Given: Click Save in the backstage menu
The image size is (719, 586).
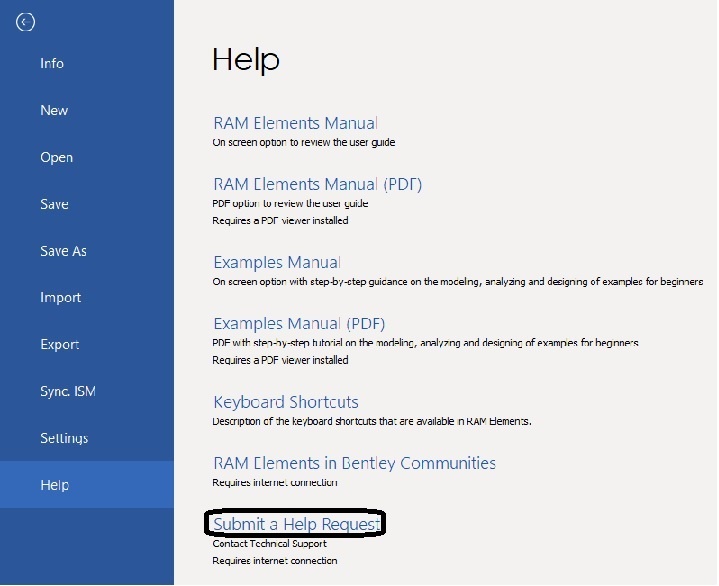Looking at the screenshot, I should (54, 204).
